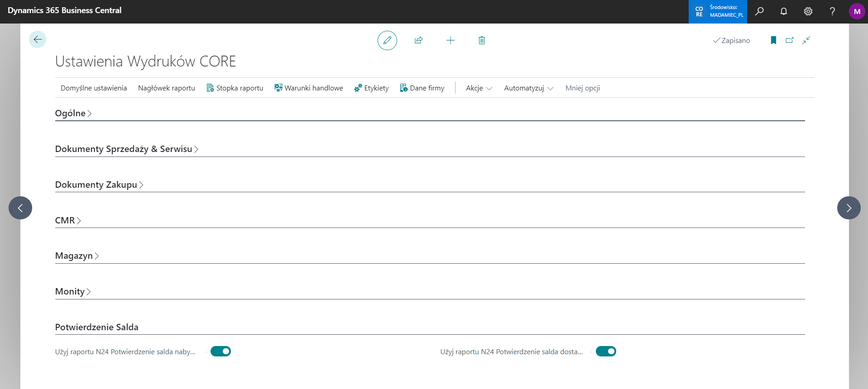Select Warunki handlowe action

(308, 88)
